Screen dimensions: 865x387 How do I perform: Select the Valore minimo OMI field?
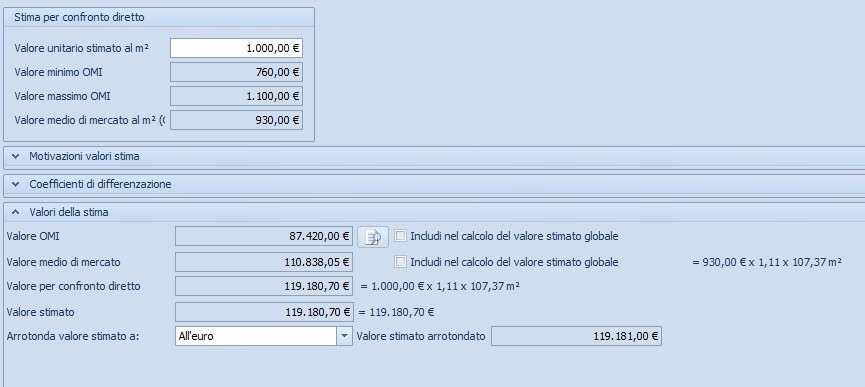coord(236,72)
